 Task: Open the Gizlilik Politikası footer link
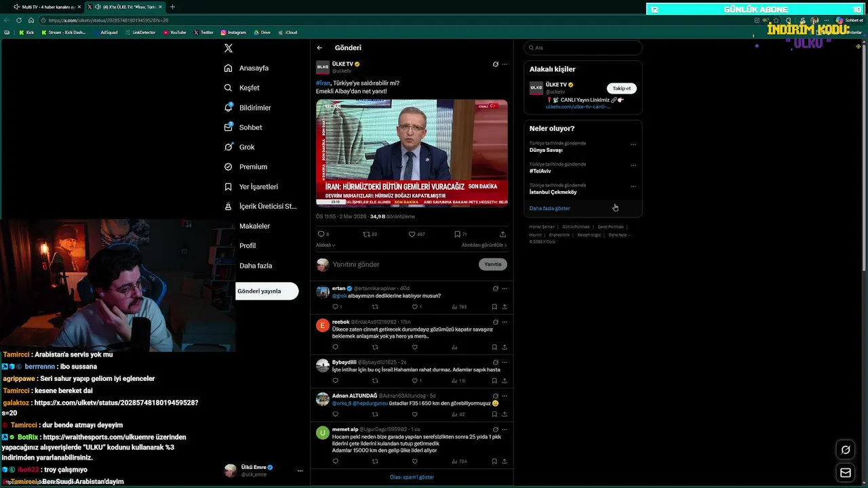click(576, 227)
